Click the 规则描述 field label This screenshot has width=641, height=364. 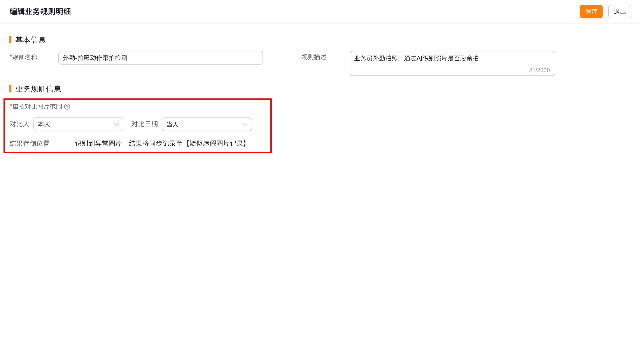pos(314,57)
